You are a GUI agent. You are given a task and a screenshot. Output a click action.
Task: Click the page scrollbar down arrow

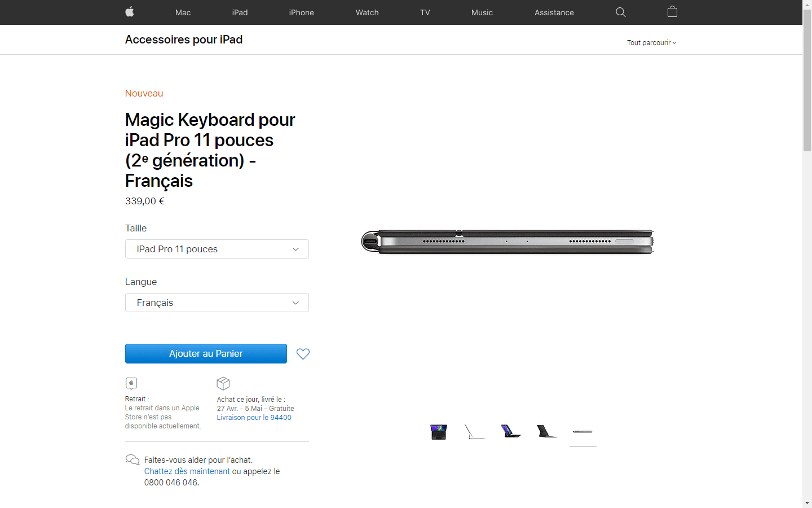tap(807, 502)
